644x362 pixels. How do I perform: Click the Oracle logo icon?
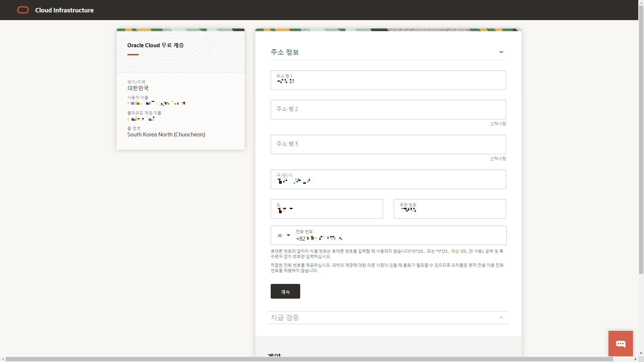(23, 10)
